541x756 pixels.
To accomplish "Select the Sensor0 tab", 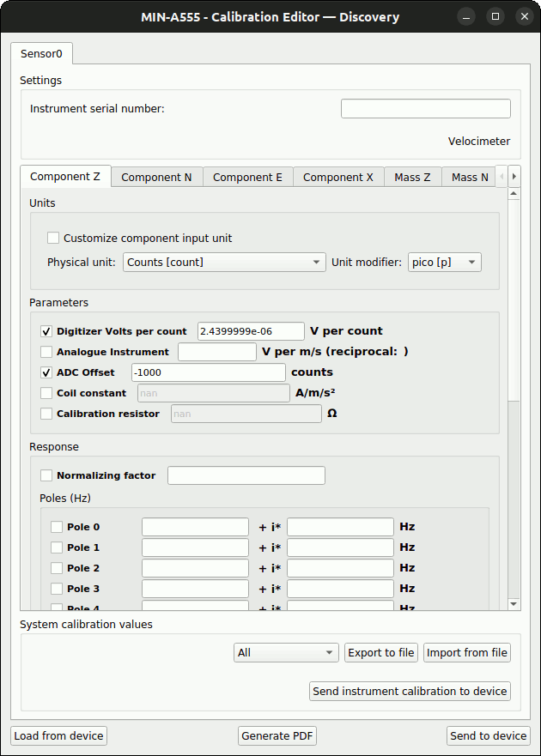I will (x=41, y=53).
